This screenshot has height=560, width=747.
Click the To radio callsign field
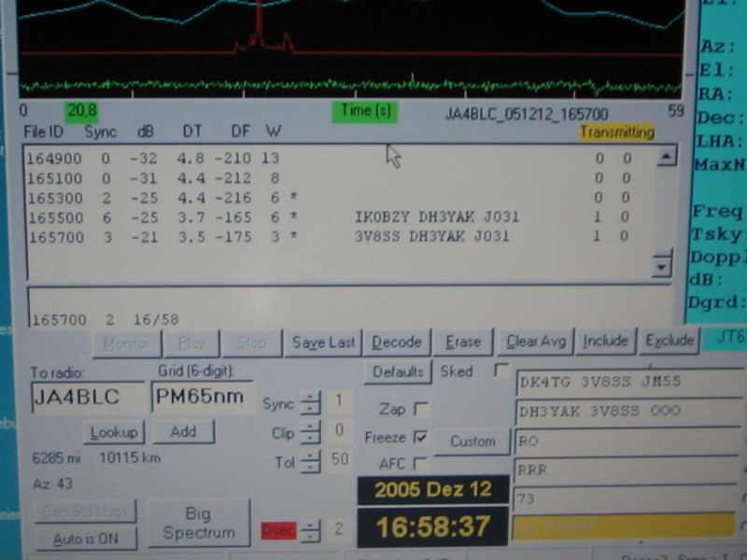tap(88, 397)
